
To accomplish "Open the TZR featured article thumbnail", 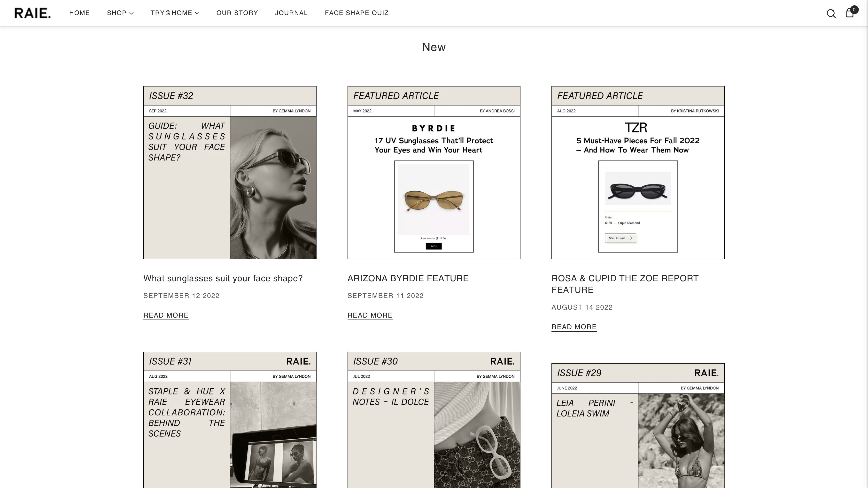I will point(638,173).
